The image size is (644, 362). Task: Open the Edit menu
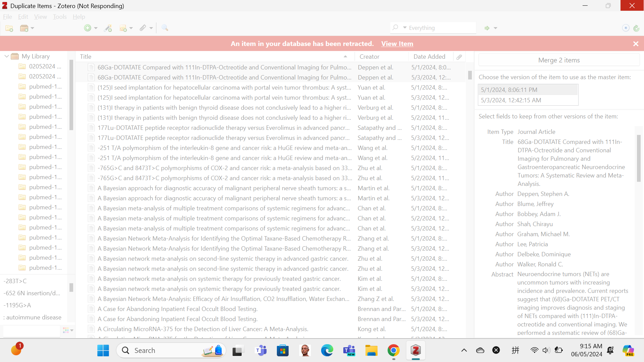23,17
